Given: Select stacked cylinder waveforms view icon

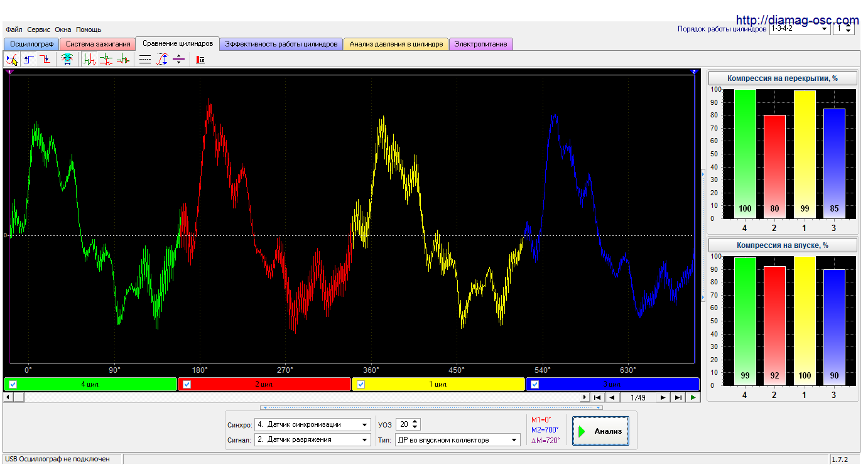Looking at the screenshot, I should click(x=106, y=60).
